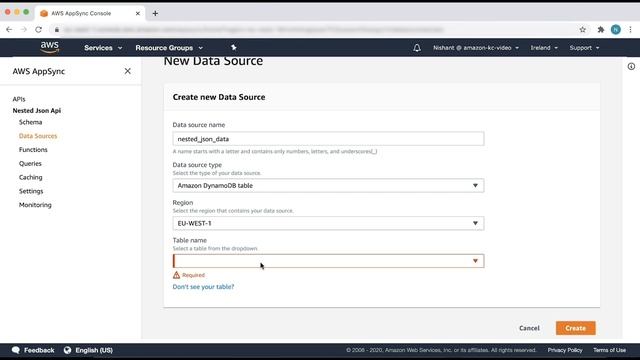Click the Create button
This screenshot has width=640, height=360.
pos(576,328)
